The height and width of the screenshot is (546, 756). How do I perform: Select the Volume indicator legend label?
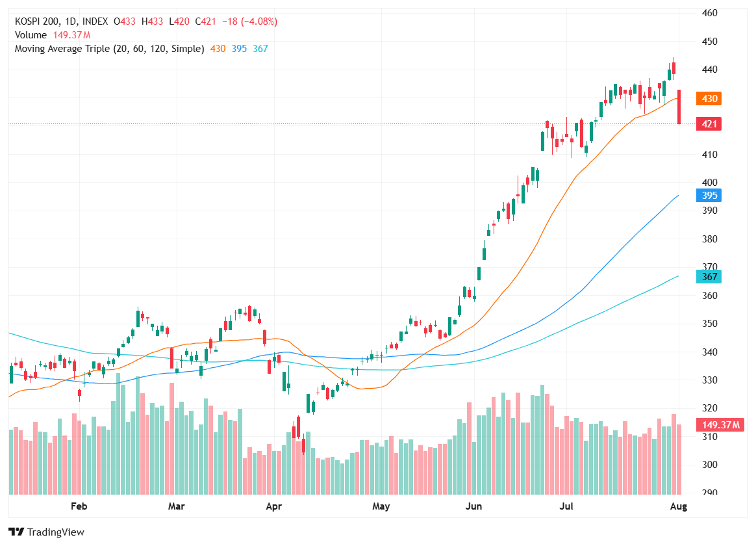click(x=31, y=35)
